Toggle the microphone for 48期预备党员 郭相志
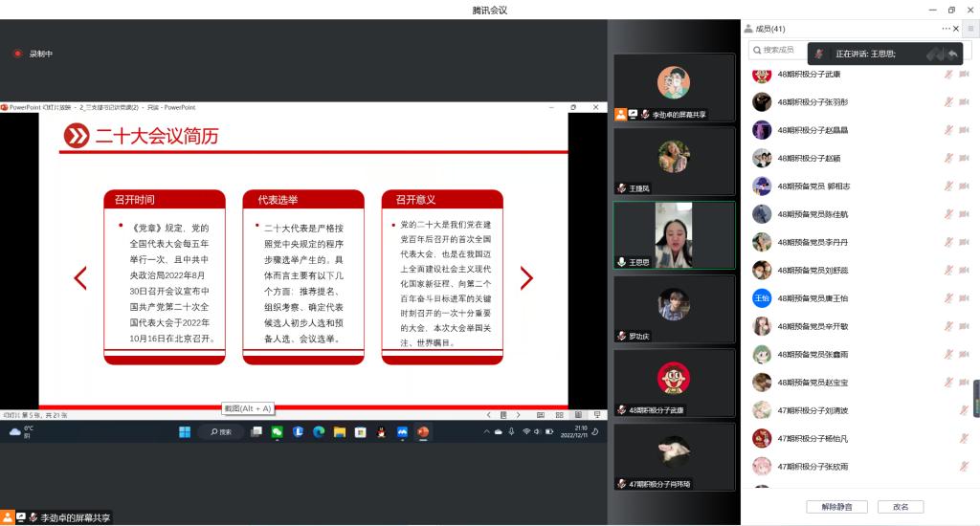This screenshot has width=980, height=526. (x=949, y=186)
